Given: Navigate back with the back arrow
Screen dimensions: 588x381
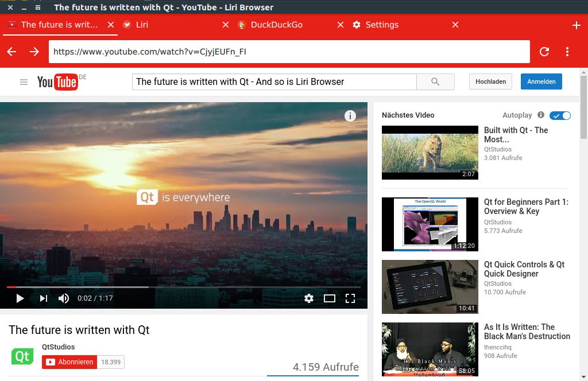Looking at the screenshot, I should 11,52.
